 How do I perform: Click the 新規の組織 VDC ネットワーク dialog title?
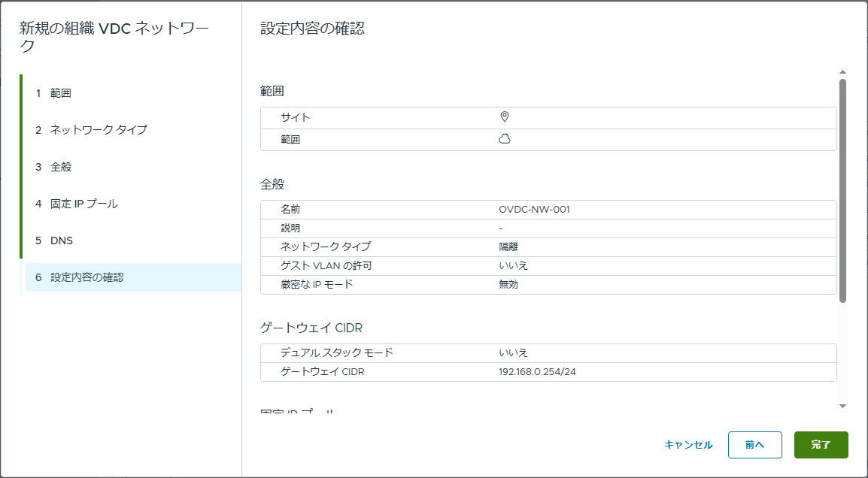[x=114, y=37]
